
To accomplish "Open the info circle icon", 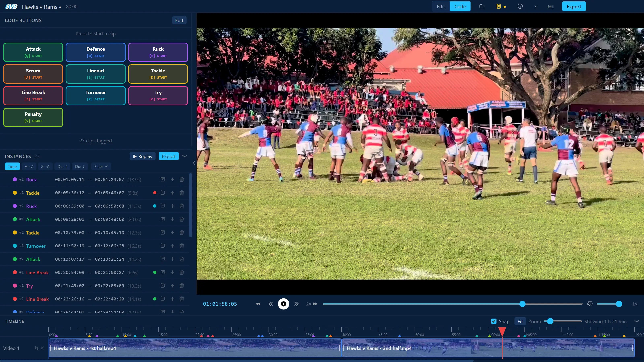I will (x=520, y=6).
